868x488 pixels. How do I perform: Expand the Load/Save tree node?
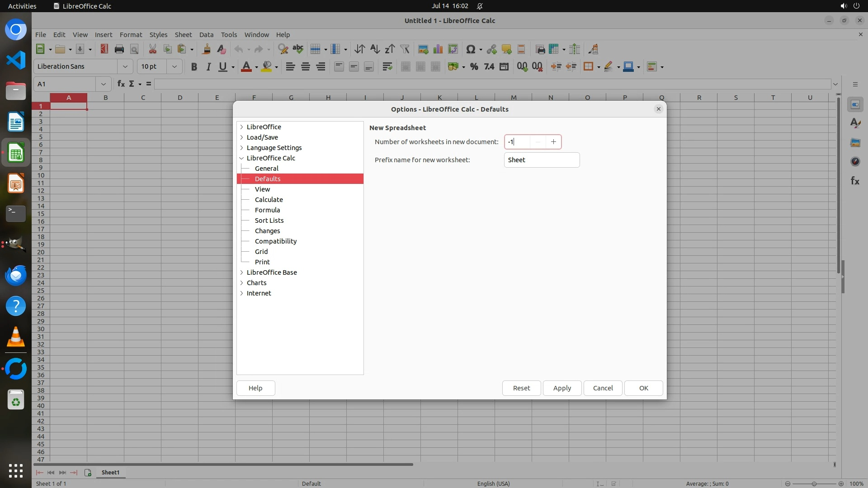[241, 137]
